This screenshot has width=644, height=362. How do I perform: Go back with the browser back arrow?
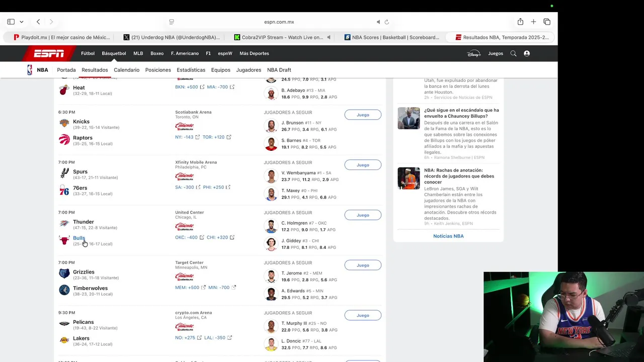[x=38, y=22]
